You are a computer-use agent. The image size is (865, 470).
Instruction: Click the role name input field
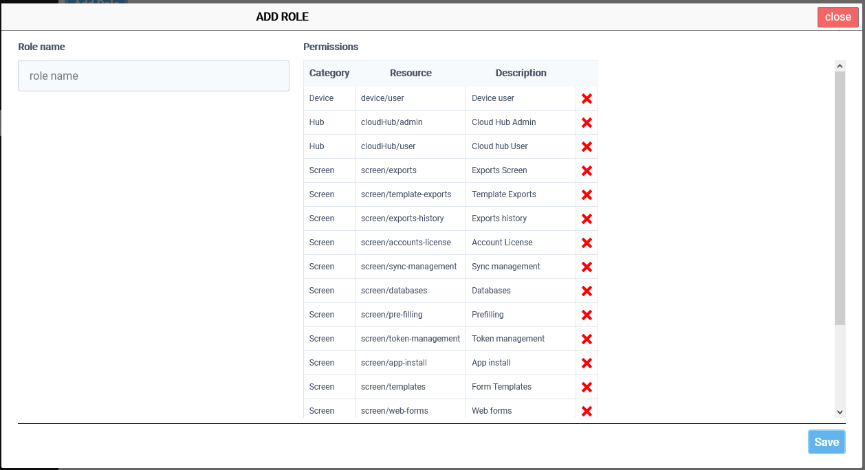(153, 76)
